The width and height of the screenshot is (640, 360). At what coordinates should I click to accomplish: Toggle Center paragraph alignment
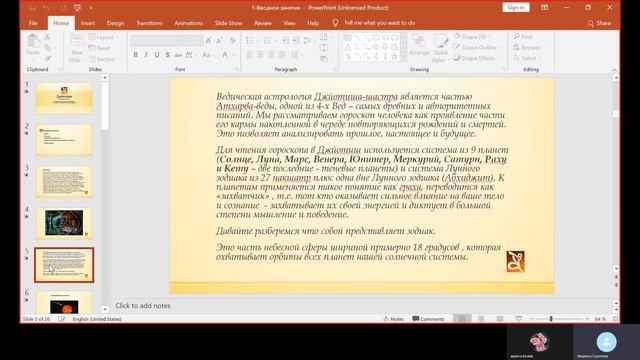[x=260, y=55]
